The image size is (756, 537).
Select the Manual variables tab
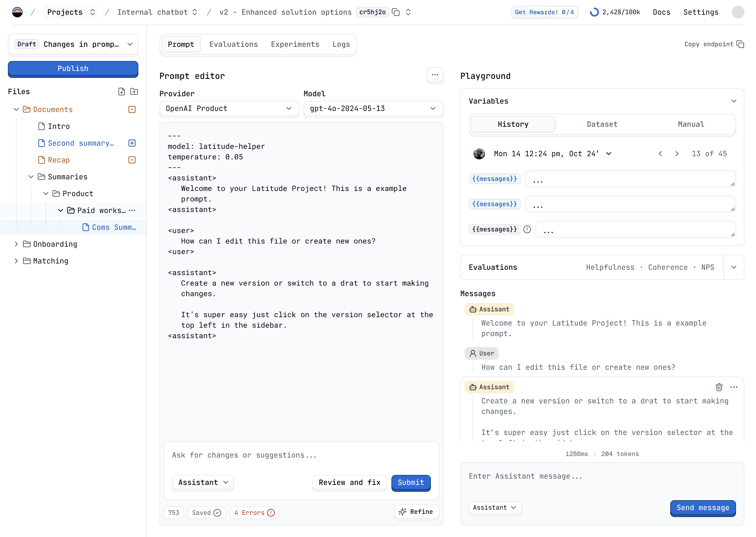(691, 124)
